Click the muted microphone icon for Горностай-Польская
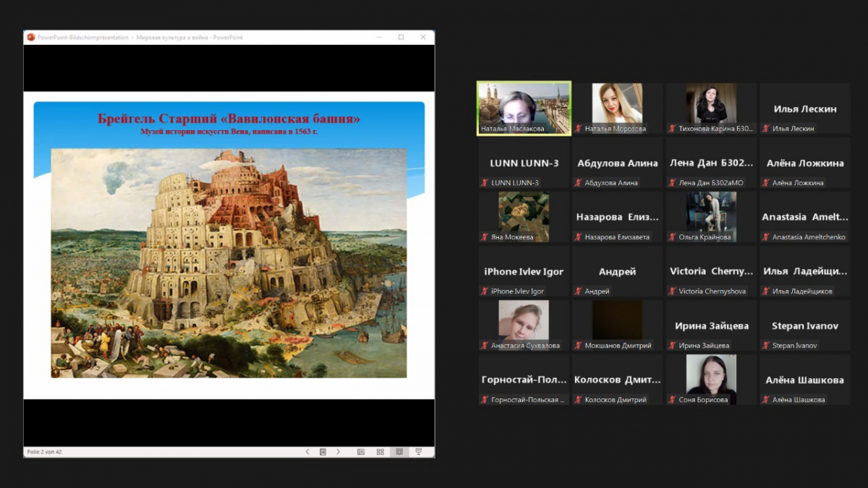 click(485, 400)
